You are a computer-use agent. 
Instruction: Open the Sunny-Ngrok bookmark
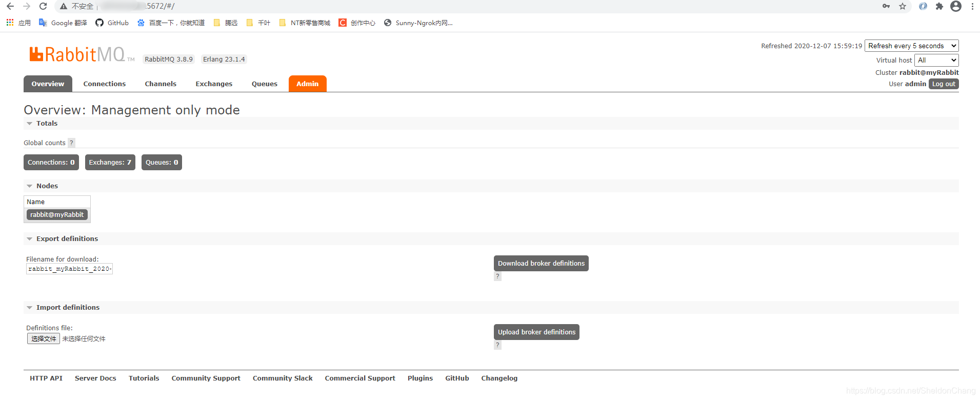pyautogui.click(x=418, y=23)
